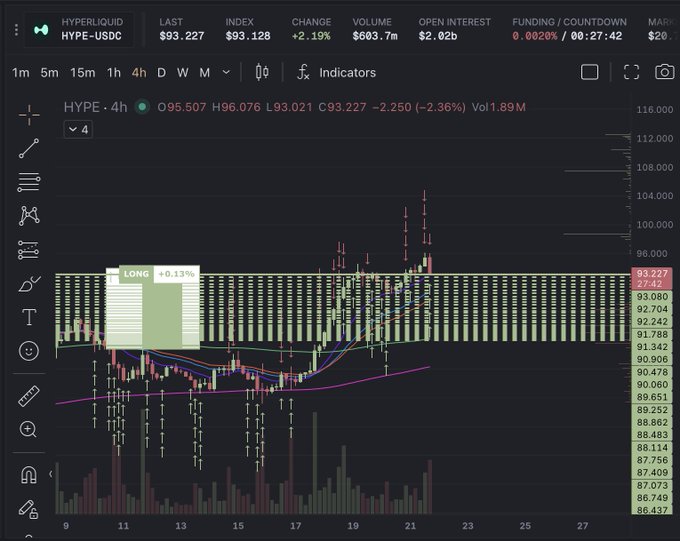Screen dimensions: 680x541
Task: Click date 21 on time axis
Action: [x=410, y=526]
